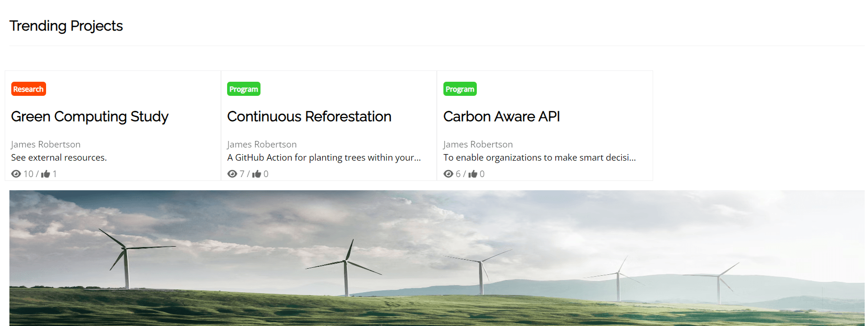Click the eye views icon on Carbon Aware API
868x326 pixels.
pyautogui.click(x=448, y=174)
